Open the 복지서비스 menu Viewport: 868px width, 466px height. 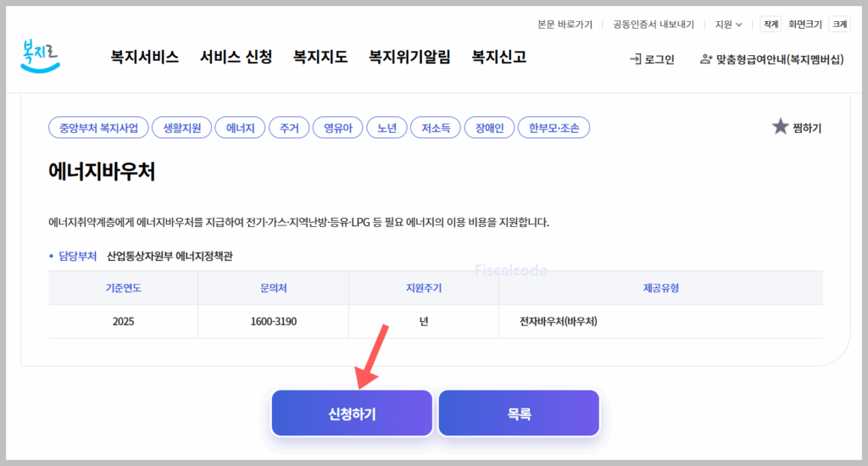tap(144, 58)
